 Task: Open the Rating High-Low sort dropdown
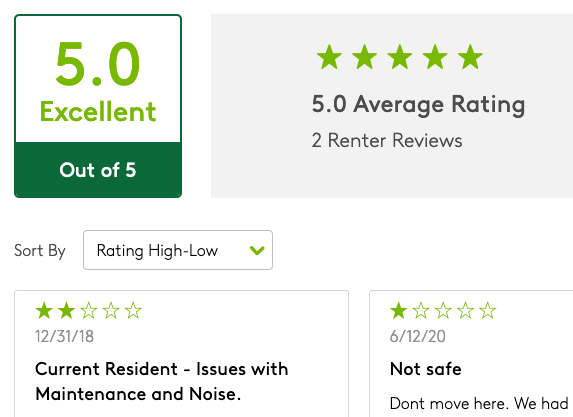(x=178, y=250)
